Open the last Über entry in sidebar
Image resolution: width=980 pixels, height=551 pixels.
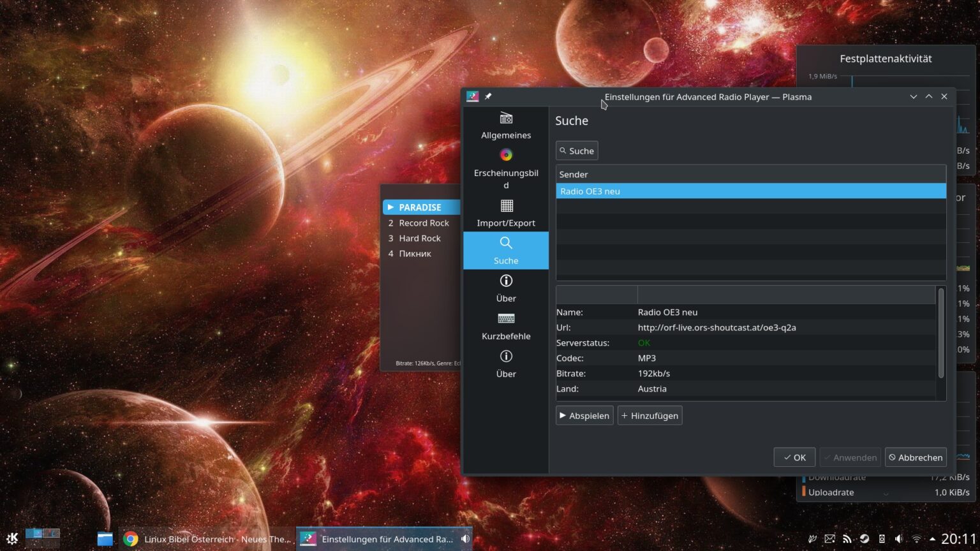point(506,364)
